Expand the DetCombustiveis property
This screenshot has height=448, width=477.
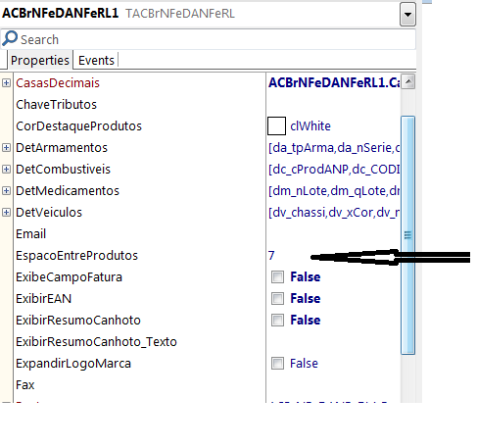point(6,170)
